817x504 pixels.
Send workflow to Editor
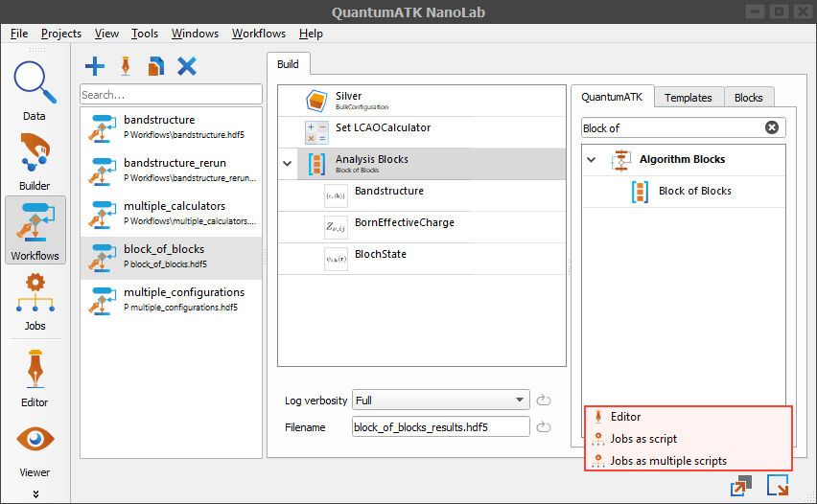(689, 417)
